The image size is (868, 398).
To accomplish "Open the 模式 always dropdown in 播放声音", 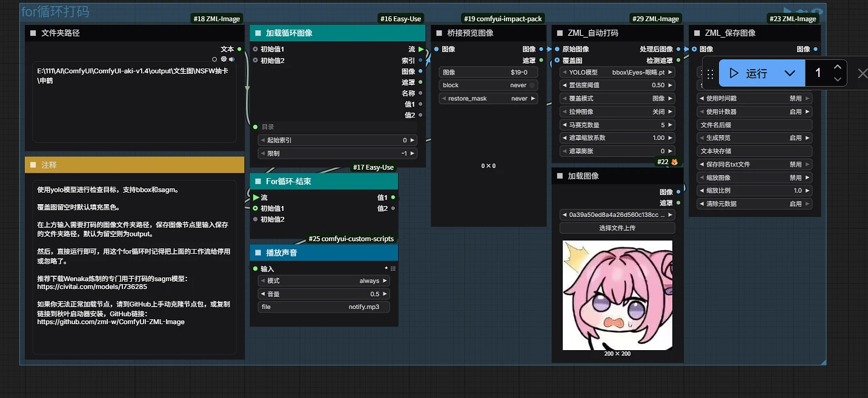I will click(324, 281).
